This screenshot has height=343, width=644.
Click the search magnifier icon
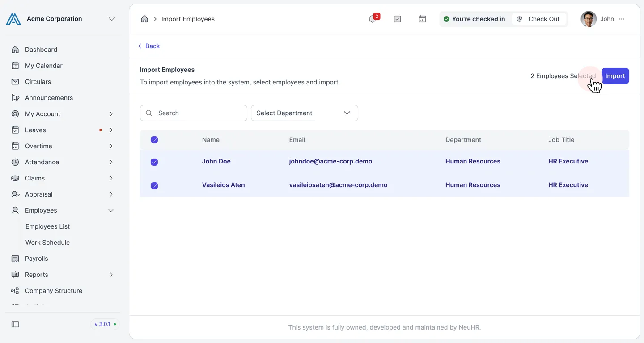point(149,113)
